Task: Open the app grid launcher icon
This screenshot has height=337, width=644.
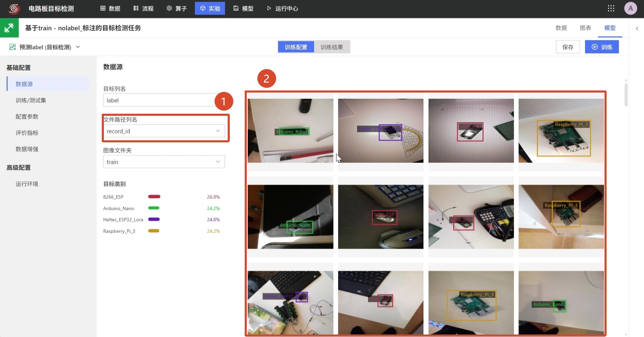Action: coord(611,8)
